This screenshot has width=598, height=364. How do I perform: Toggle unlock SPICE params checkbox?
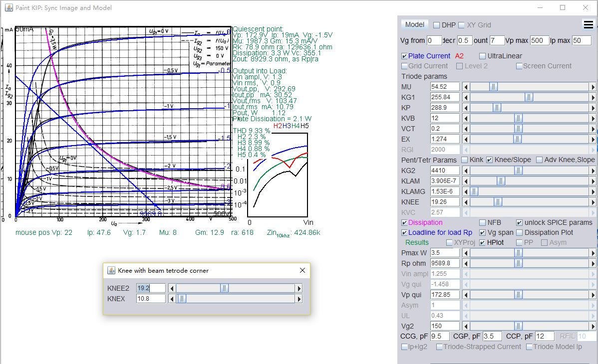pos(520,222)
